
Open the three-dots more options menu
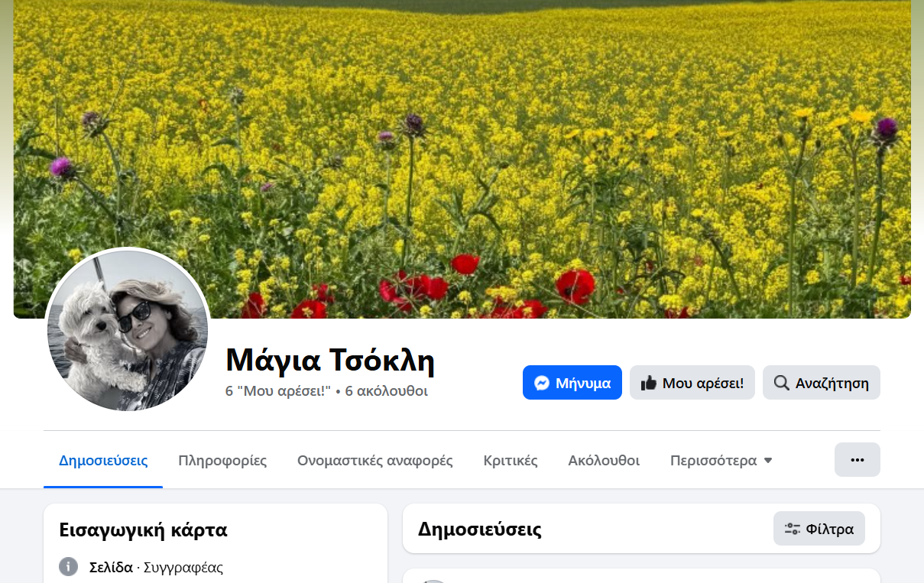click(x=858, y=460)
